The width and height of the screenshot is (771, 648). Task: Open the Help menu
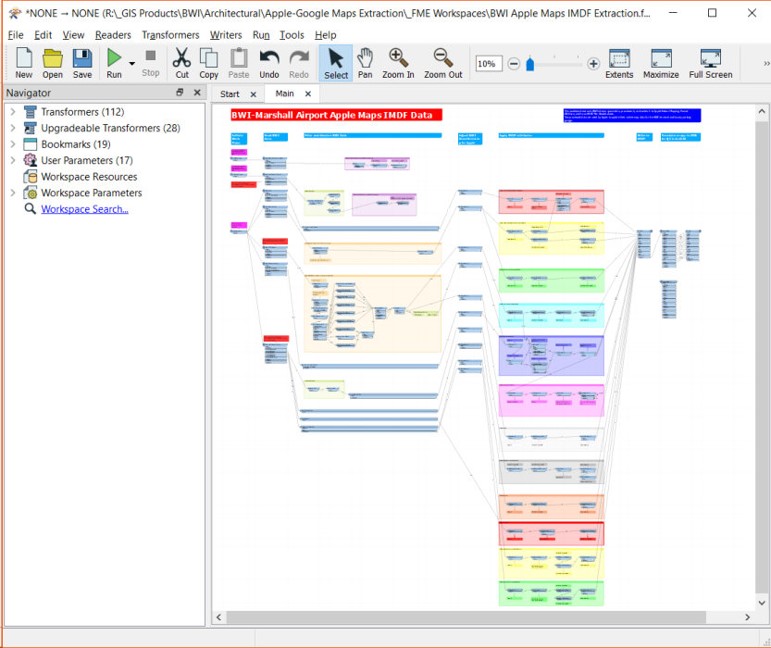(326, 35)
